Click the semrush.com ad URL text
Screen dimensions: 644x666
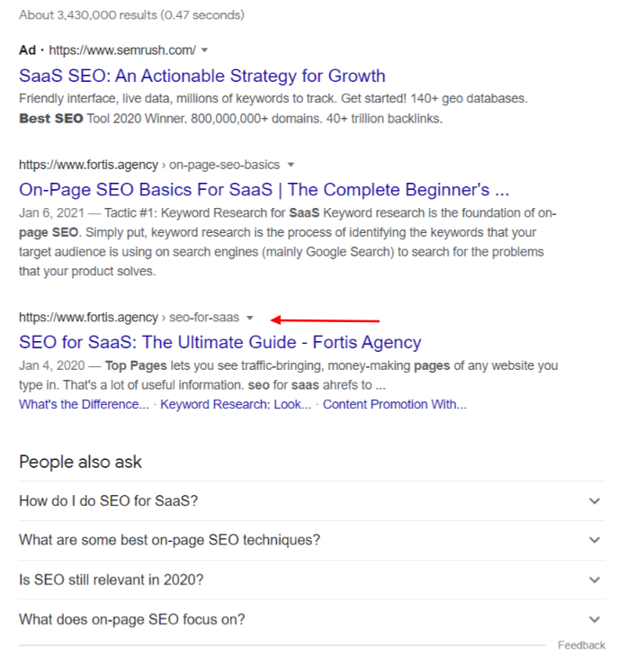pos(121,49)
